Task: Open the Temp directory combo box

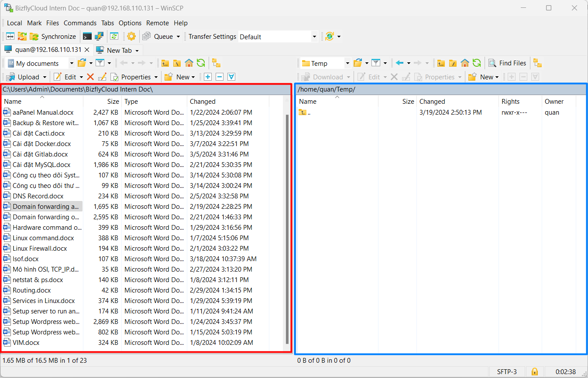Action: [326, 63]
